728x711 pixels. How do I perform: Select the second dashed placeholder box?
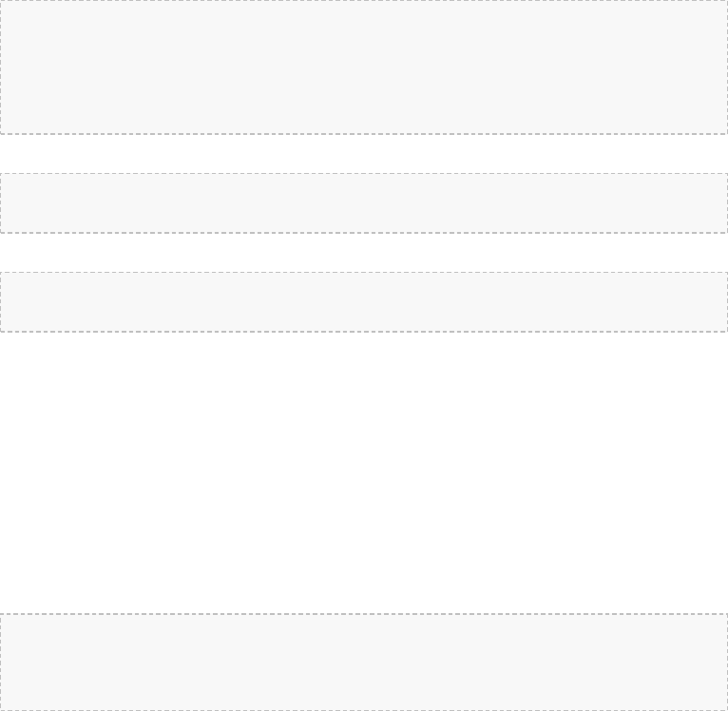coord(364,203)
